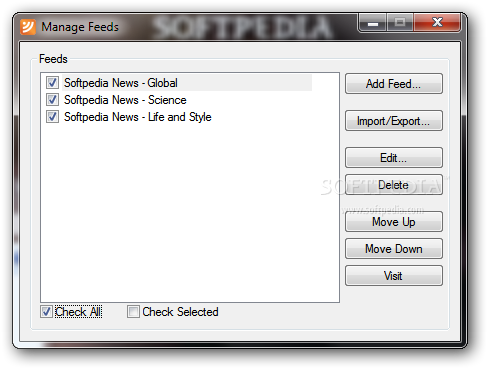Enable the Check Selected checkbox
This screenshot has height=369, width=488.
(133, 312)
